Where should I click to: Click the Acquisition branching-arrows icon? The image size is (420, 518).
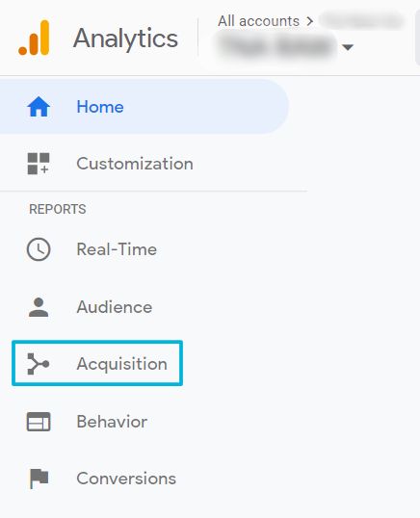39,364
